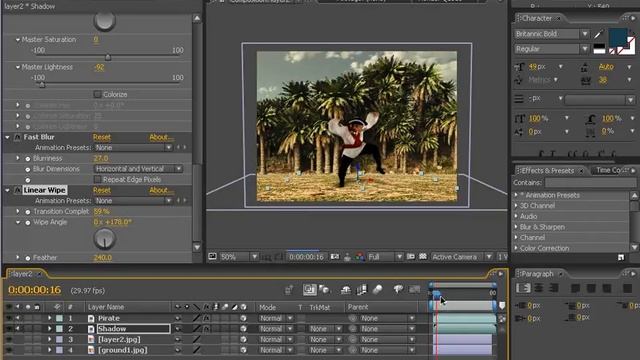Select the Character panel tab
Screen dimensions: 640x360
click(537, 18)
